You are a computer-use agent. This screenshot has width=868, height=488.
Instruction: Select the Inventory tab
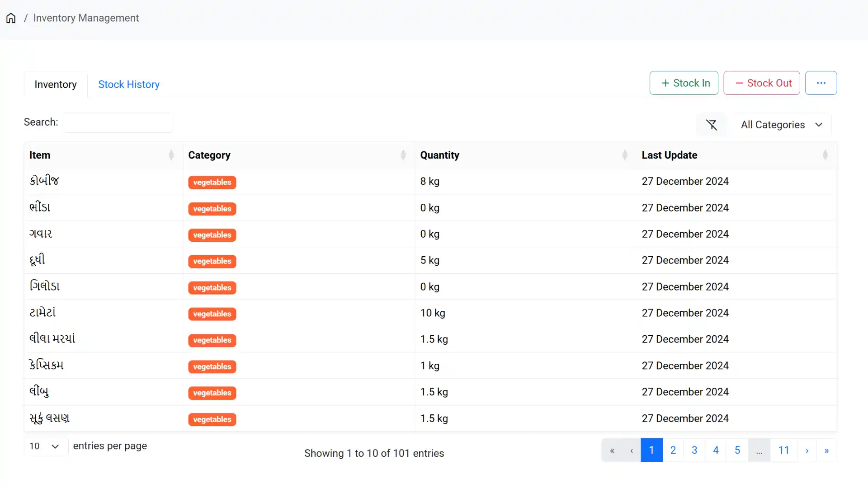pyautogui.click(x=56, y=84)
